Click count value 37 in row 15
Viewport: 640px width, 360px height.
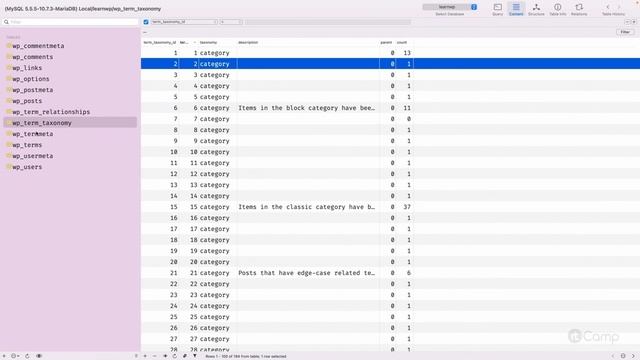pyautogui.click(x=407, y=207)
